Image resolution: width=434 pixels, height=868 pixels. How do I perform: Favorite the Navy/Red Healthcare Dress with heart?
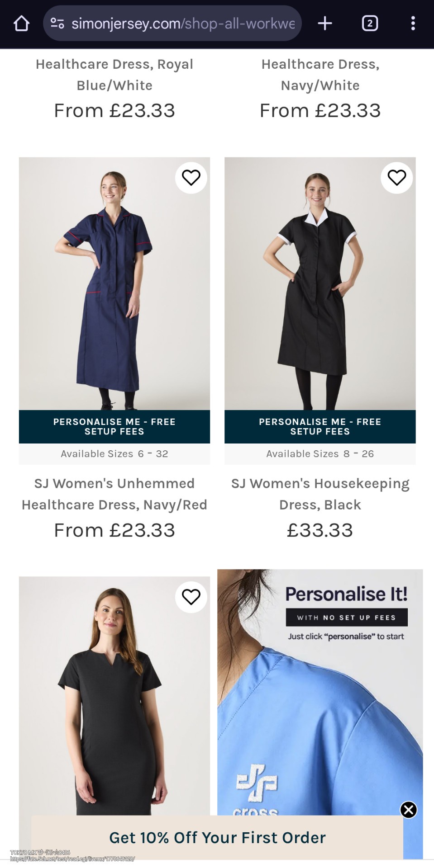(191, 178)
